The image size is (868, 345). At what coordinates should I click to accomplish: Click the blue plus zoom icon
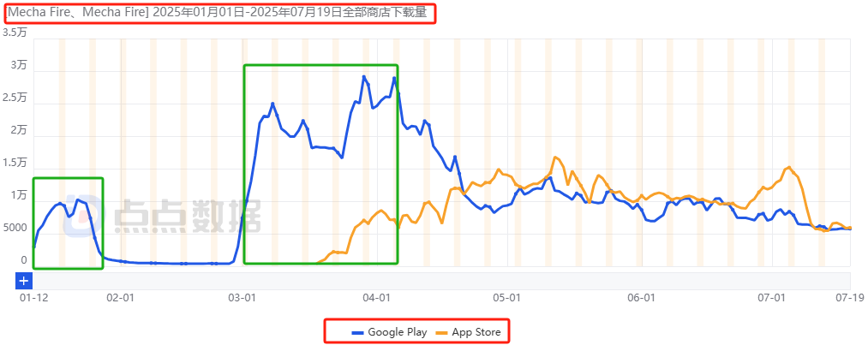pos(24,280)
